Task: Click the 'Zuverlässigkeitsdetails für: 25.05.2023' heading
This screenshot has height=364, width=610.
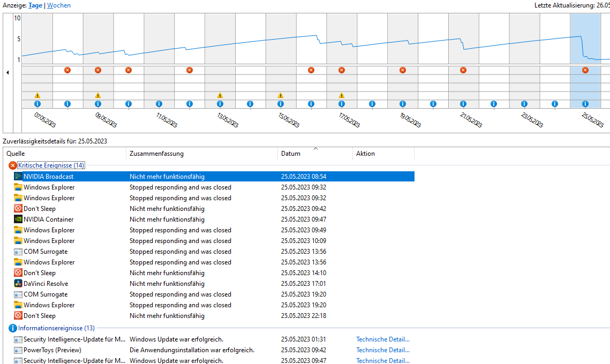Action: (x=55, y=141)
